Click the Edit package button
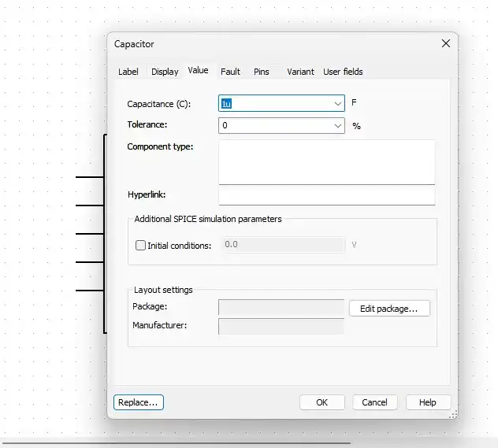Image resolution: width=498 pixels, height=448 pixels. (x=389, y=309)
